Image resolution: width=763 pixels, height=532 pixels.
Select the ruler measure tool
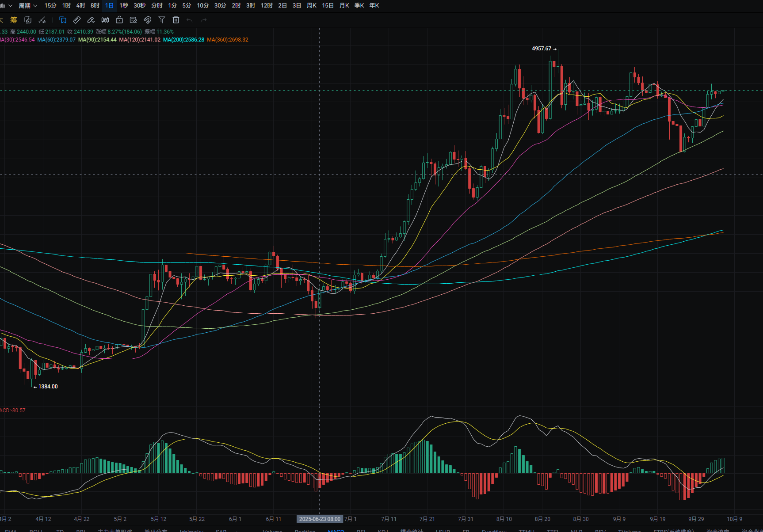77,20
